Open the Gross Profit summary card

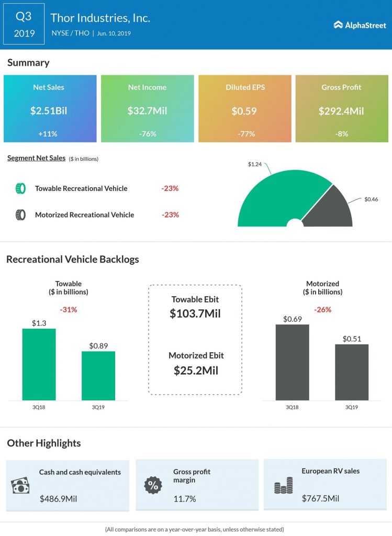(342, 109)
